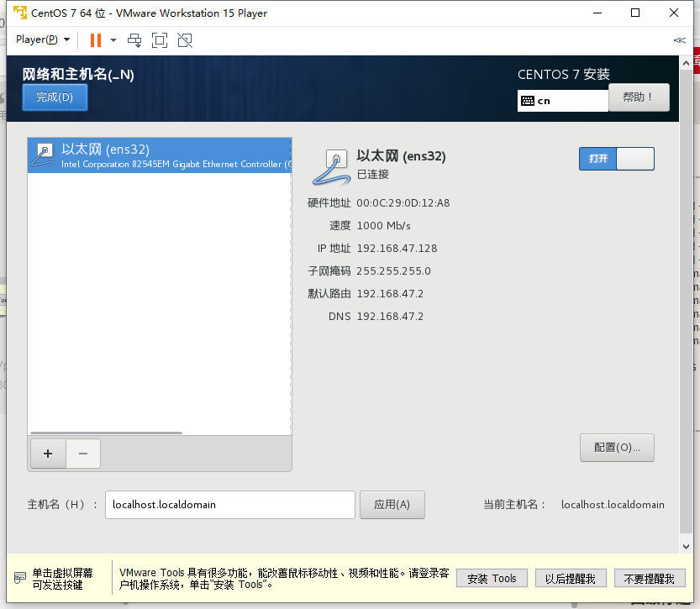This screenshot has width=700, height=609.
Task: Expand the pause button dropdown arrow
Action: coord(112,39)
